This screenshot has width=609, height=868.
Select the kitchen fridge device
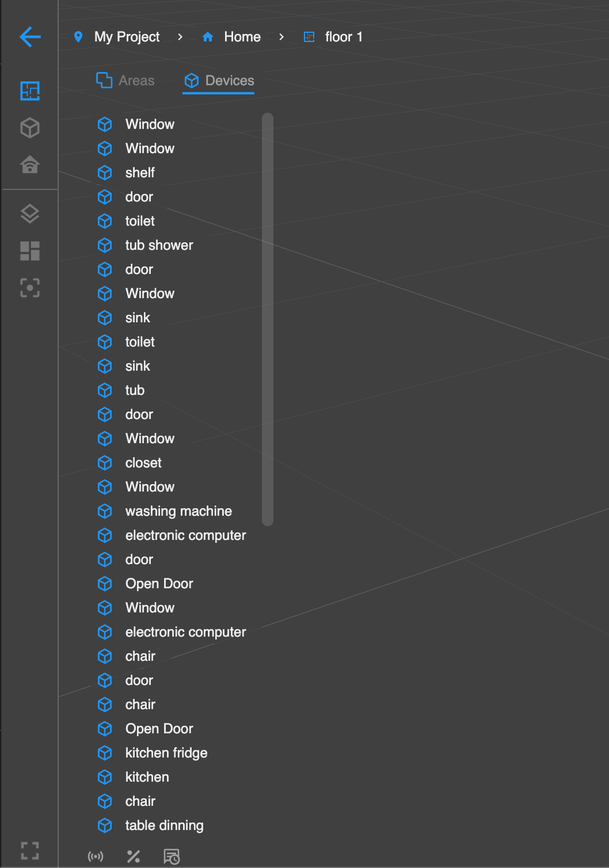[166, 753]
